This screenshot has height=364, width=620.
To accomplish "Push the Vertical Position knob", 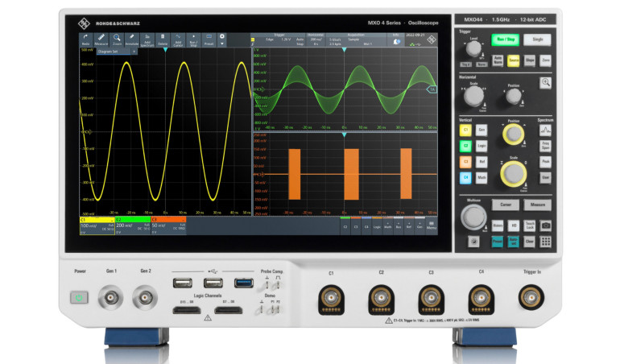I will pos(513,134).
